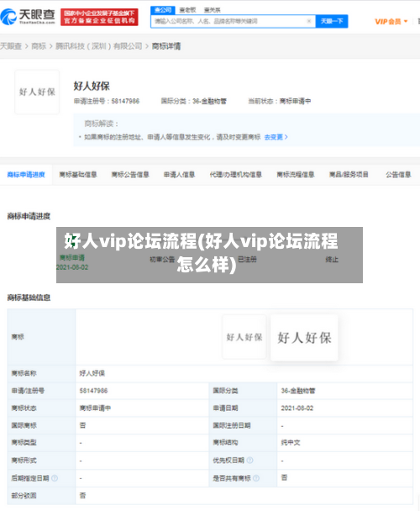The height and width of the screenshot is (511, 420).
Task: Go to 天眼查 in the breadcrumb
Action: pos(11,46)
